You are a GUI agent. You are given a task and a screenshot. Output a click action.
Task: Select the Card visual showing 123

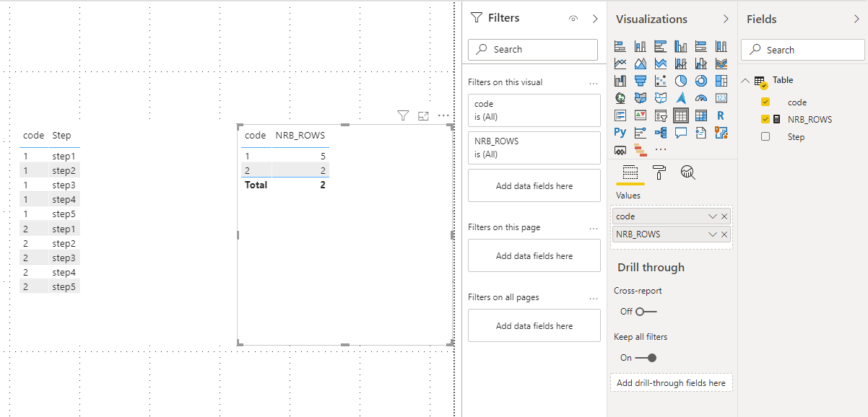point(721,98)
